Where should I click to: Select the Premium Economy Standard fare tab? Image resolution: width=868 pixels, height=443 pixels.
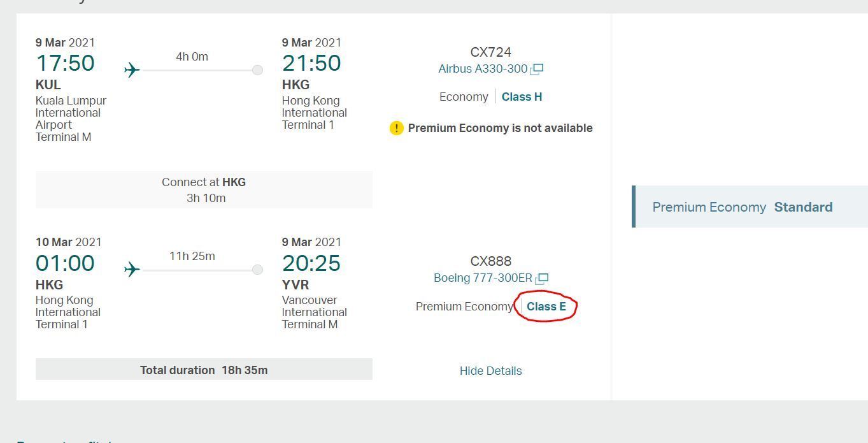tap(743, 207)
